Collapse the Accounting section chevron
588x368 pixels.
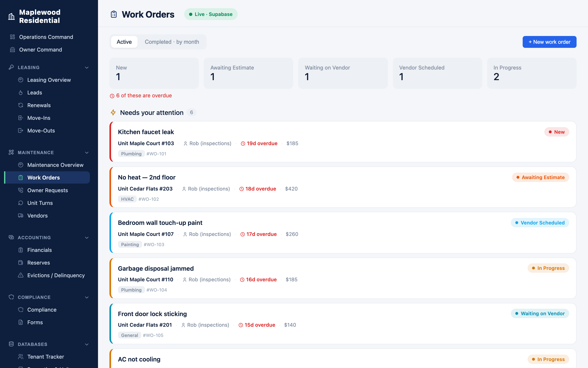point(87,238)
